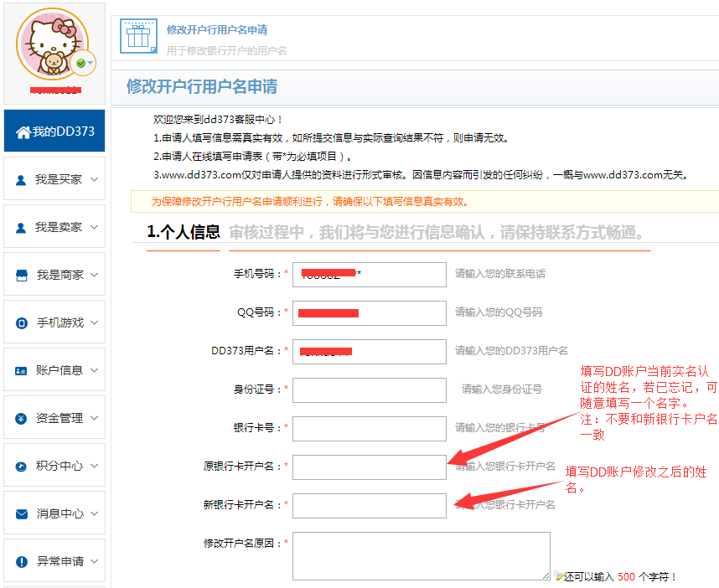Click the hint 请输入您的DD373用户名
Image resolution: width=719 pixels, height=588 pixels.
point(511,351)
